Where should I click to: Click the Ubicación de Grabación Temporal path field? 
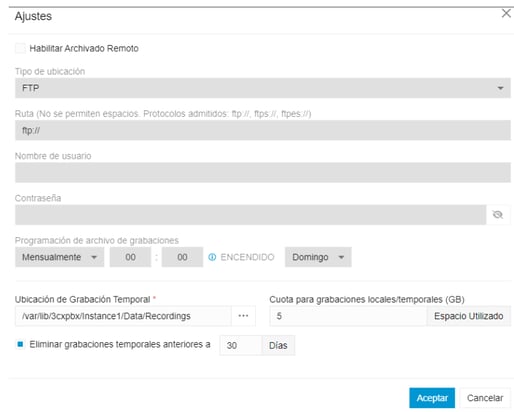123,316
